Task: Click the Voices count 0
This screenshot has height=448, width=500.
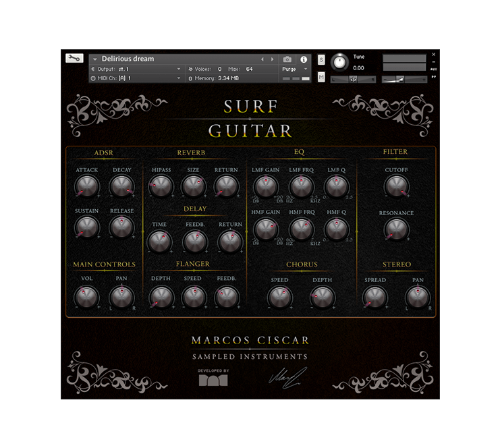Action: click(219, 69)
